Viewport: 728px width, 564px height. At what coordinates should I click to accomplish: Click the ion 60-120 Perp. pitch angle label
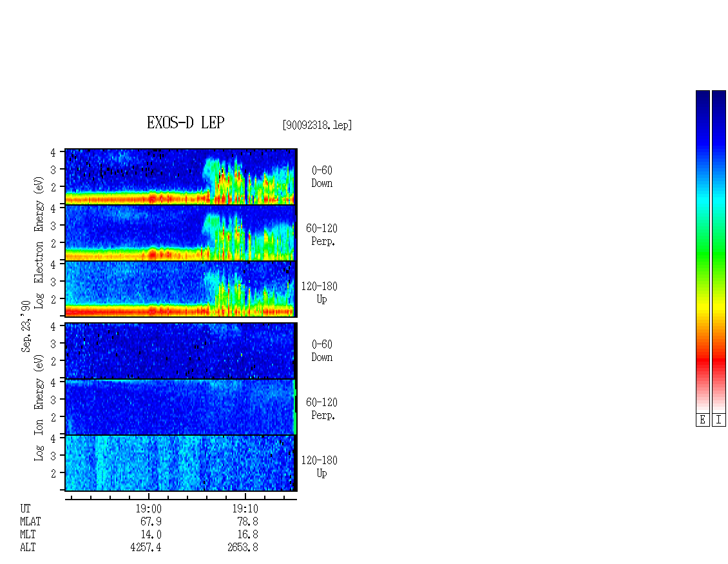pyautogui.click(x=321, y=409)
